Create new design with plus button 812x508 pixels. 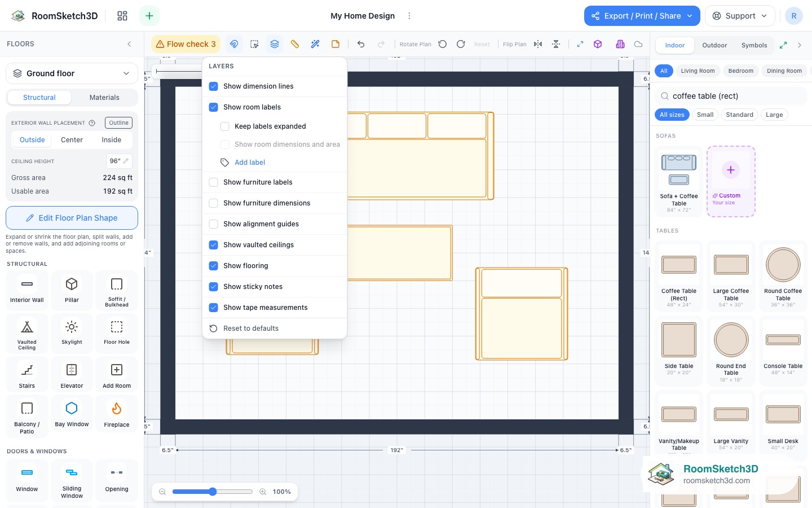coord(149,16)
